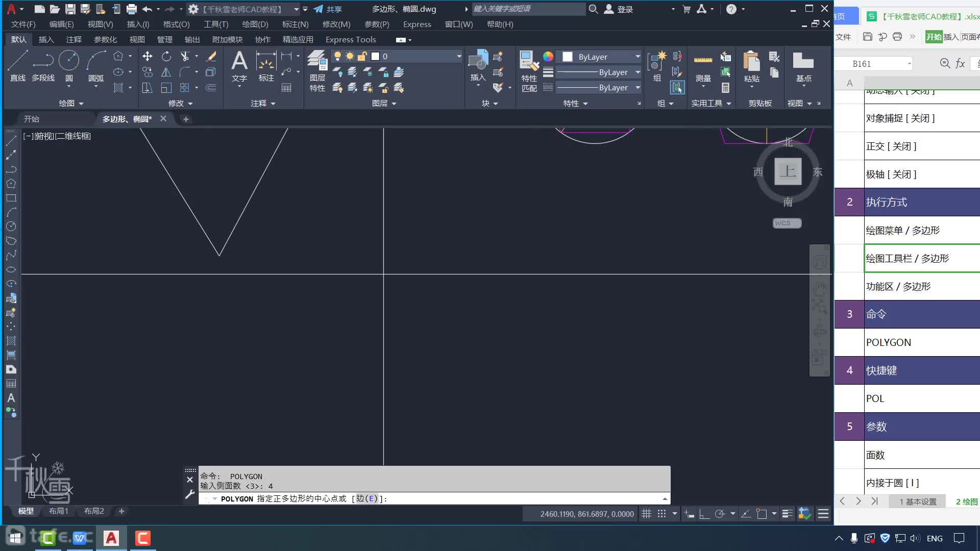Toggle 2D object snap in the status bar
Viewport: 980px width, 551px height.
point(762,514)
